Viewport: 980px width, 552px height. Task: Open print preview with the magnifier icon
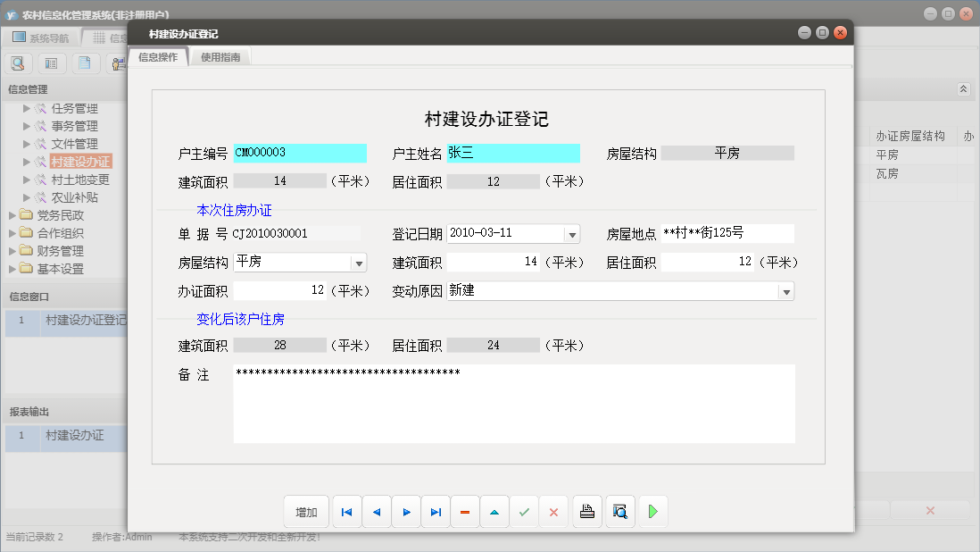tap(619, 511)
